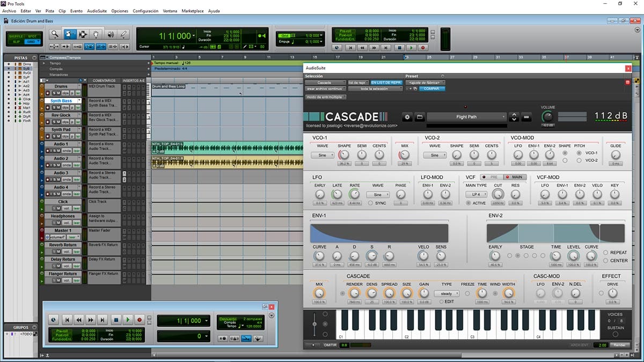The height and width of the screenshot is (362, 644).
Task: Click Record in the floating transport window
Action: pyautogui.click(x=140, y=320)
